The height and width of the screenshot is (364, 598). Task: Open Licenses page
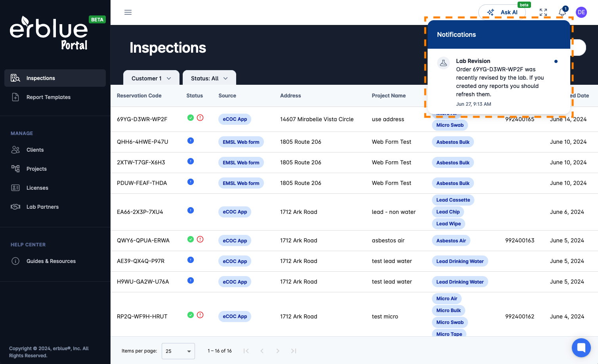click(55, 188)
